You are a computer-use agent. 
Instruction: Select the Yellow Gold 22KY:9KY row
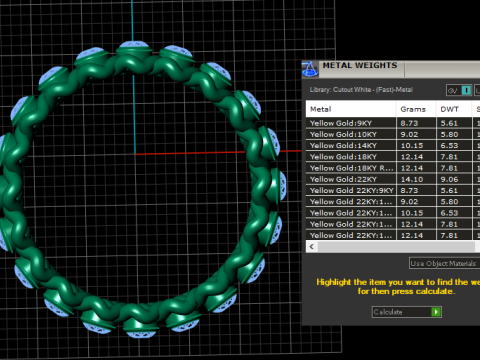393,190
